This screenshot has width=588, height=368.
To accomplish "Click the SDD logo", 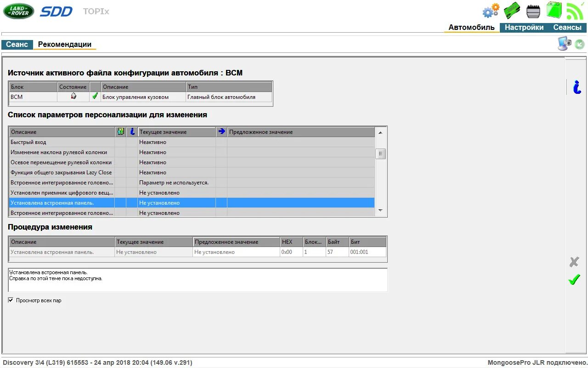I will coord(56,11).
